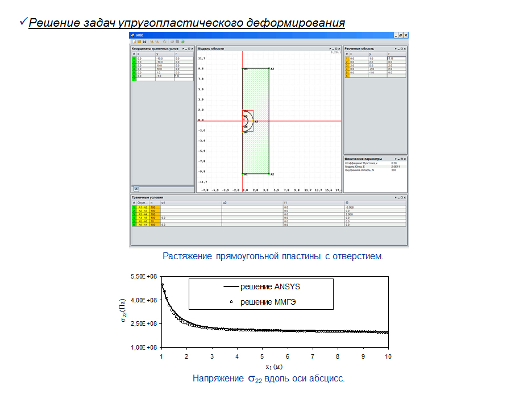532x407 pixels.
Task: Select the Коэффициент Пуассона, v parameter label
Action: [x=361, y=163]
